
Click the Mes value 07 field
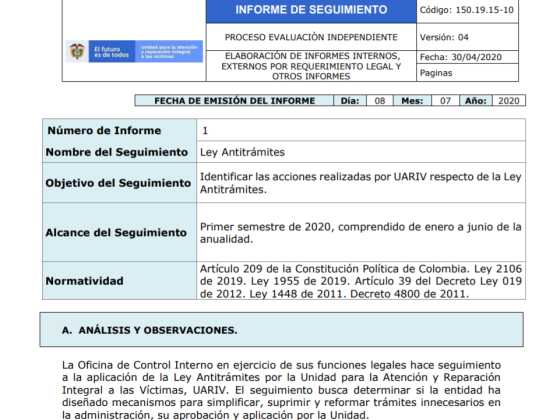click(445, 101)
